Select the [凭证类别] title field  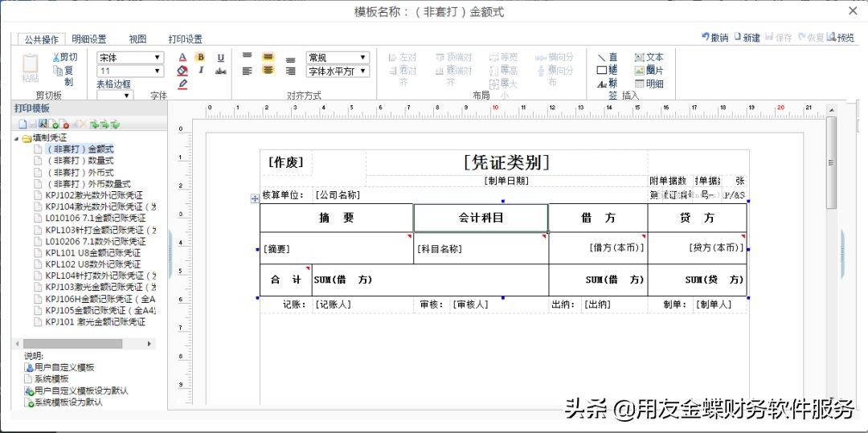click(506, 162)
